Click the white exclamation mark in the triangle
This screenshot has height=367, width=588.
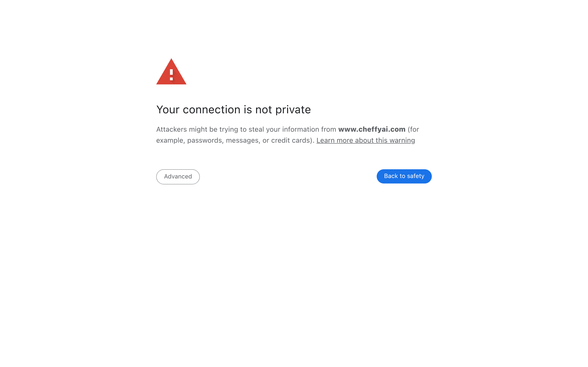171,75
